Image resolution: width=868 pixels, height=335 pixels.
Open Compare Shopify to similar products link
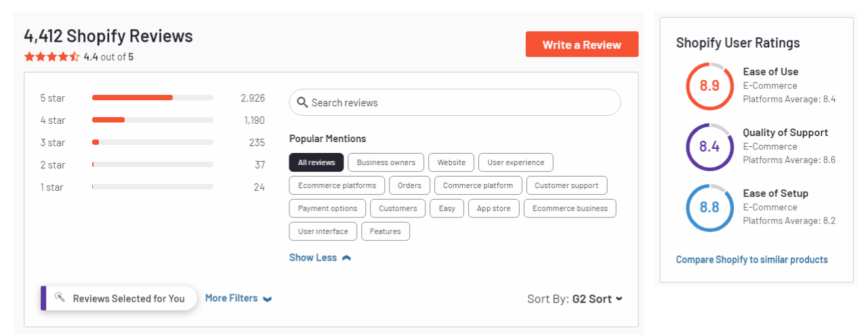752,260
